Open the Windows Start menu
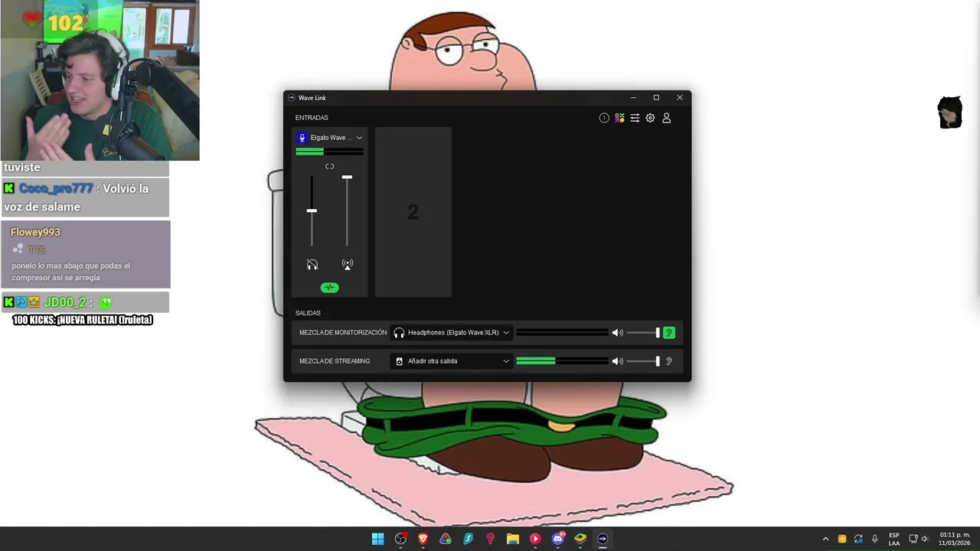Image resolution: width=980 pixels, height=551 pixels. [x=377, y=539]
